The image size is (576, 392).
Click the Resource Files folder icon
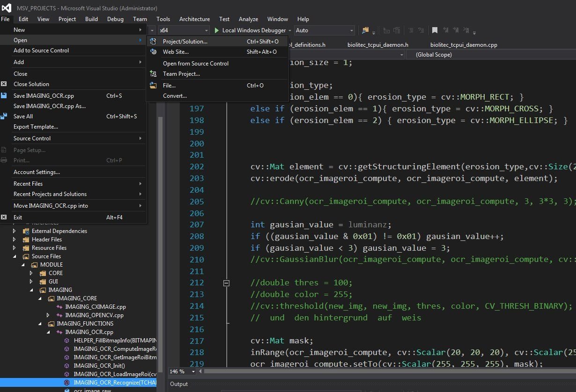pos(26,248)
